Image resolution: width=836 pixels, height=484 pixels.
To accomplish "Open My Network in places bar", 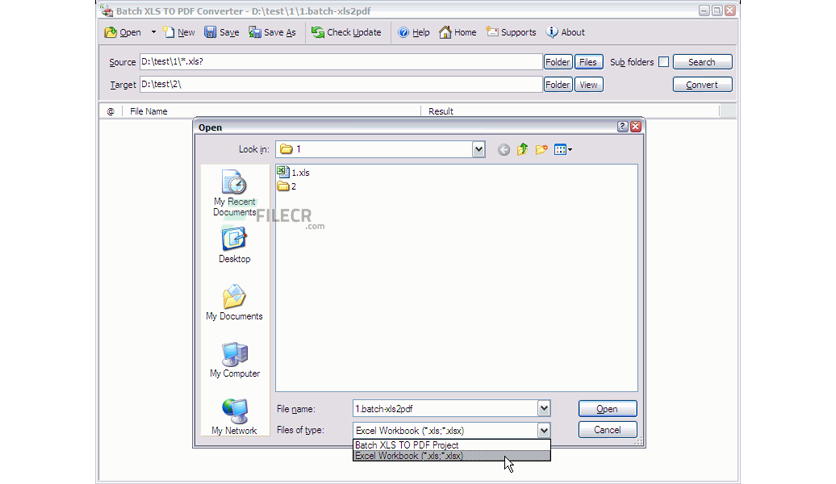I will [x=235, y=417].
